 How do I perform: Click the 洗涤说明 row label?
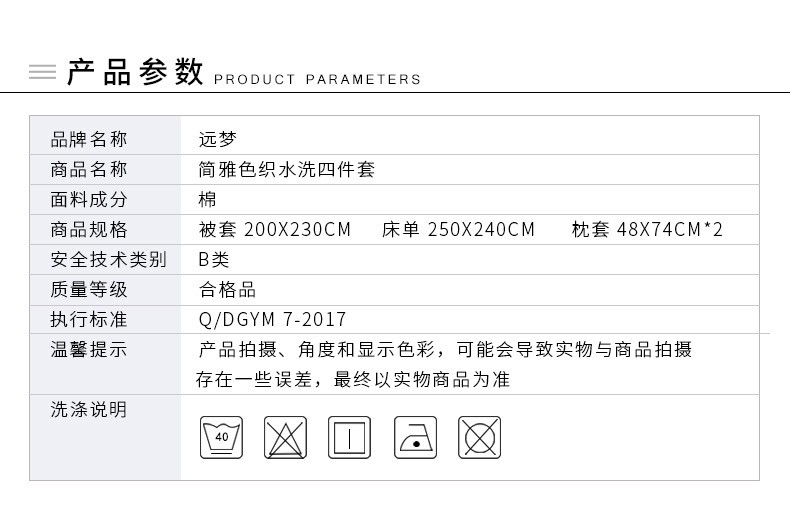(89, 409)
